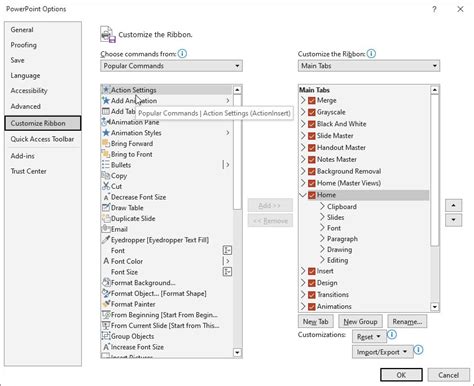Click the New Tab button
474x386 pixels.
point(316,321)
